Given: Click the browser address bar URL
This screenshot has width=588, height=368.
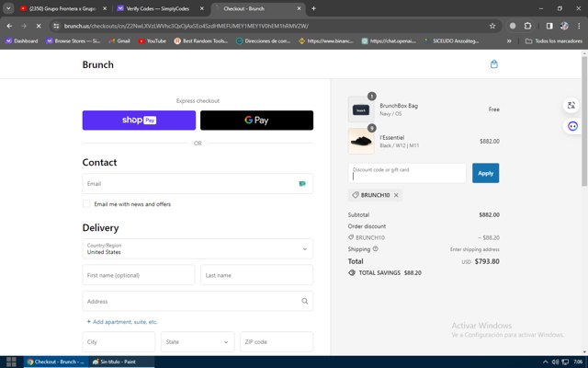Looking at the screenshot, I should (186, 26).
